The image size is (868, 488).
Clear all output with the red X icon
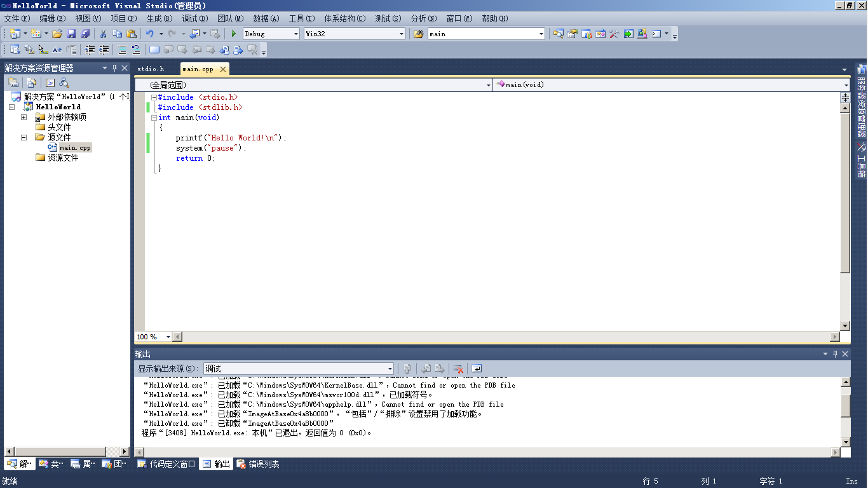(458, 369)
